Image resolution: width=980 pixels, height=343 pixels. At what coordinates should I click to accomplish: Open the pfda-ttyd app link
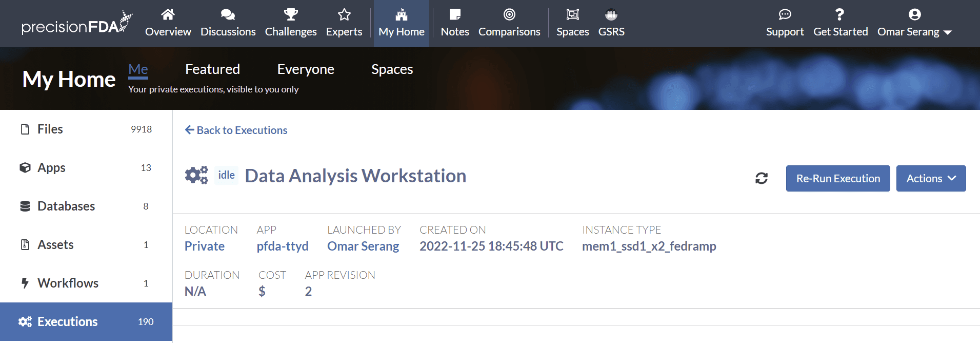coord(283,246)
